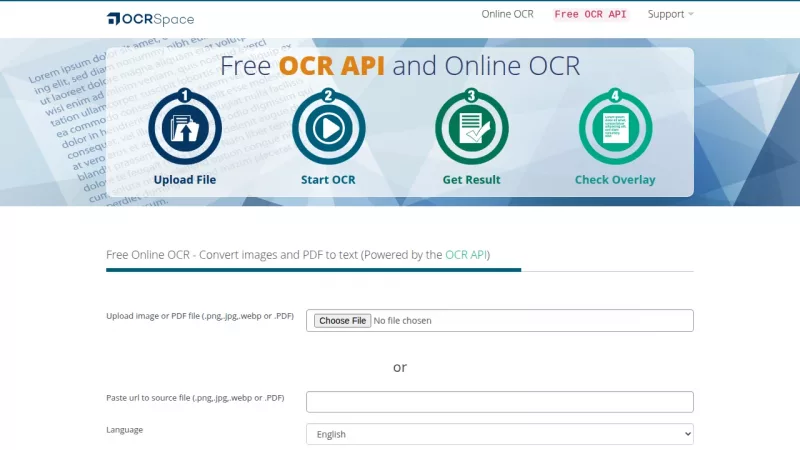Click the Start OCR play icon
Viewport: 800px width, 450px height.
(x=329, y=126)
